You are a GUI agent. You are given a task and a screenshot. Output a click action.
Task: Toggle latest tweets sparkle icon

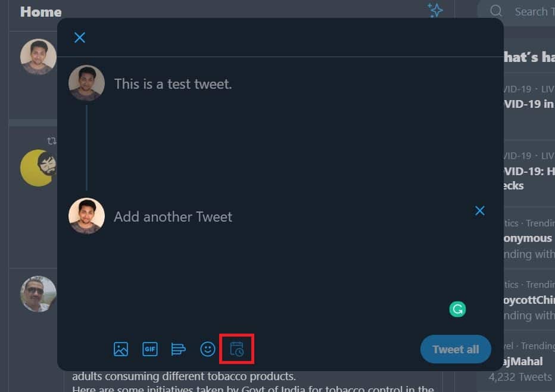[x=435, y=10]
